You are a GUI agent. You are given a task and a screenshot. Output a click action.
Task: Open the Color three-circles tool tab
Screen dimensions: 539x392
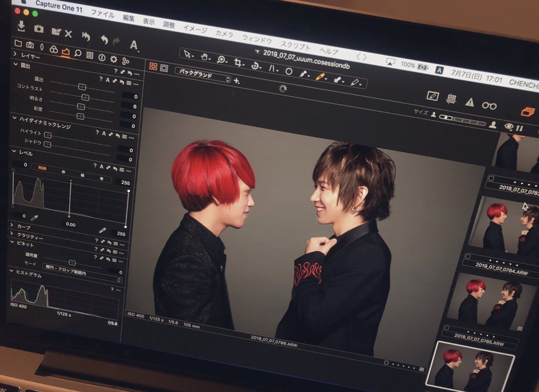(54, 49)
